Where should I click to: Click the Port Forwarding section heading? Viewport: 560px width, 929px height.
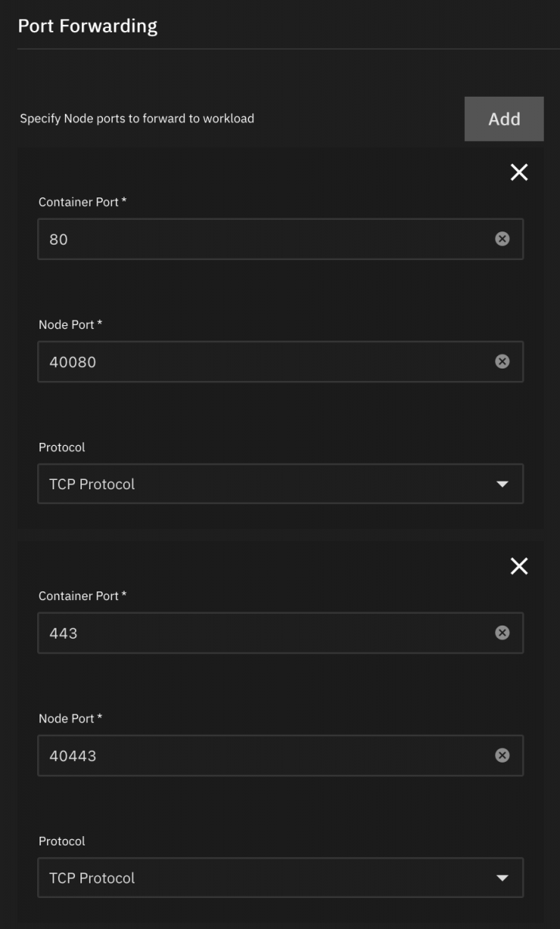point(87,26)
